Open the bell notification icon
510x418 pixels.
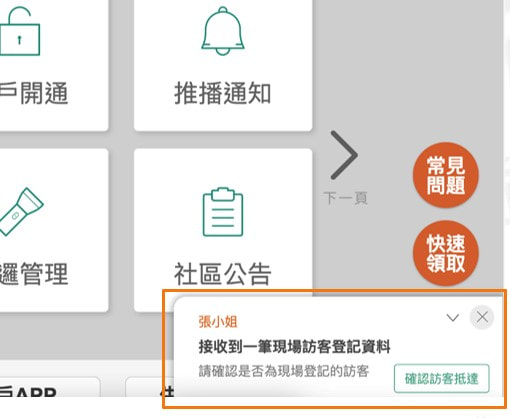[x=223, y=31]
